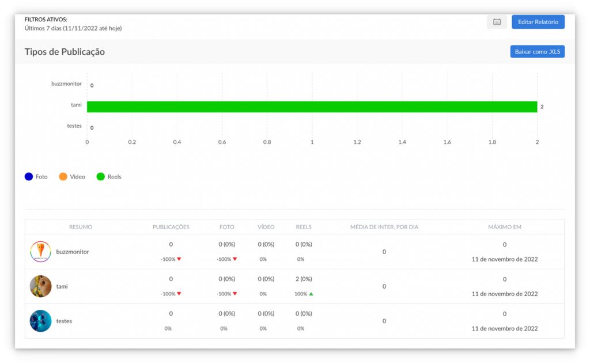Click the green tami bar in chart
The height and width of the screenshot is (364, 590).
tap(311, 107)
